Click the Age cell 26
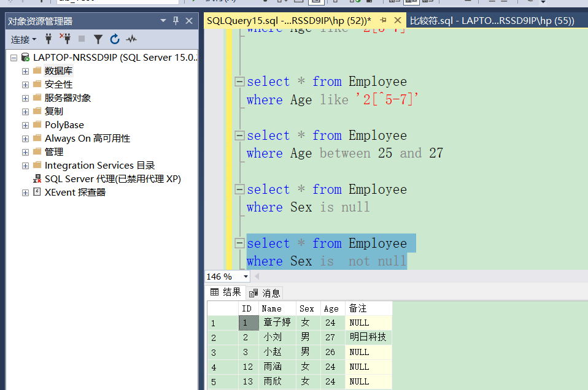 (333, 352)
